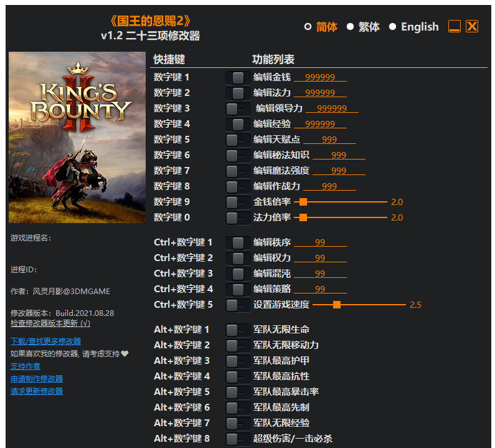Select the 简体 language option

(321, 27)
